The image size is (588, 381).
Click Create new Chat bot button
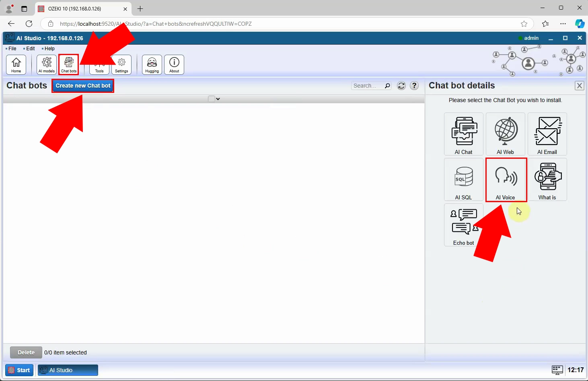point(83,86)
